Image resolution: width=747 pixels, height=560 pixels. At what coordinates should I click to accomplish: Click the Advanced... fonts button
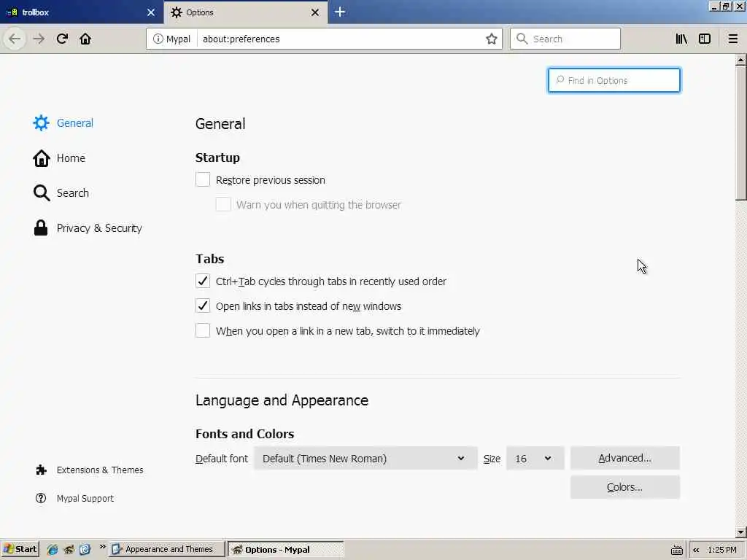pos(624,458)
